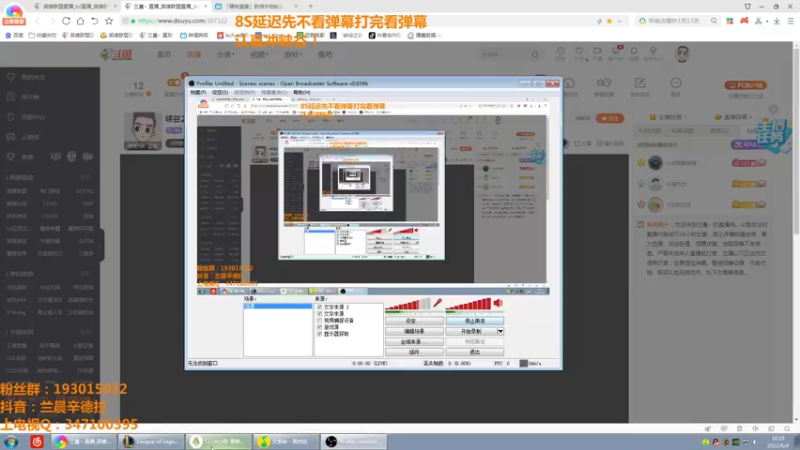
Task: Toggle the 游戏源 source checkbox
Action: click(x=319, y=327)
